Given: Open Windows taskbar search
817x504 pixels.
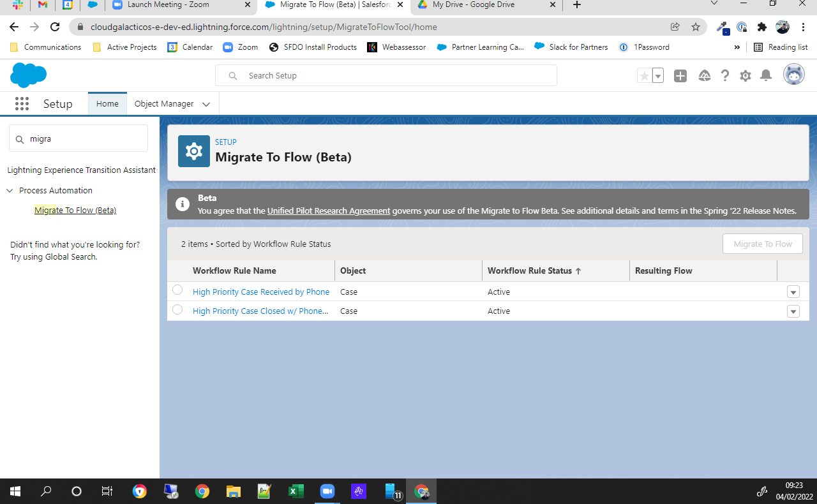Looking at the screenshot, I should pos(46,491).
